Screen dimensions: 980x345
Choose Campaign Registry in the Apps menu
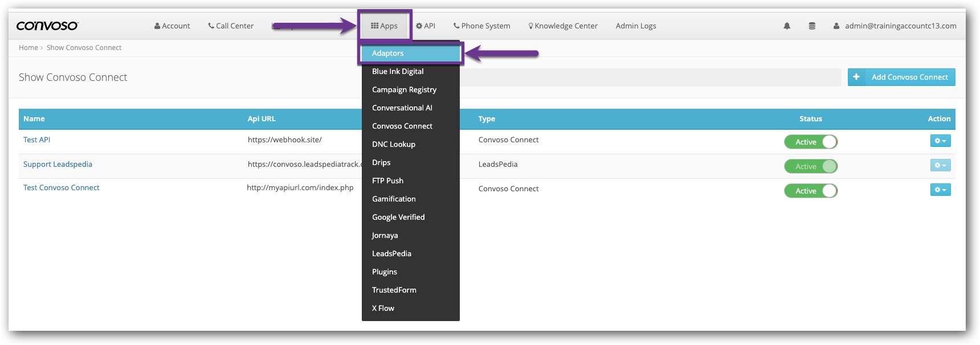coord(411,89)
